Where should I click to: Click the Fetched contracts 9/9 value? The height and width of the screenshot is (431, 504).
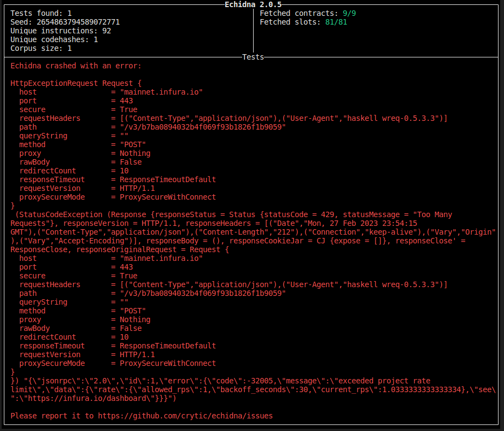click(x=349, y=13)
